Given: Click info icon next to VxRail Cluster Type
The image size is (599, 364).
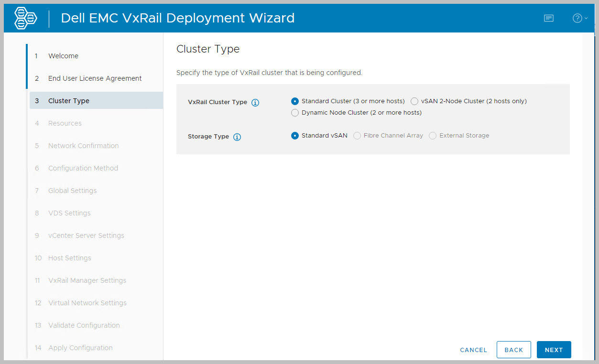Looking at the screenshot, I should click(255, 103).
